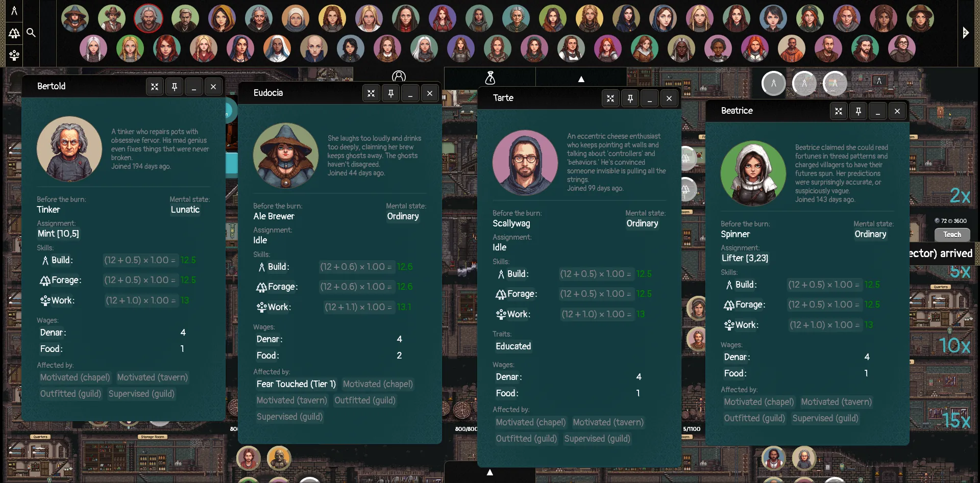This screenshot has height=483, width=980.
Task: Open the forest panel from the left sidebar
Action: [x=14, y=32]
